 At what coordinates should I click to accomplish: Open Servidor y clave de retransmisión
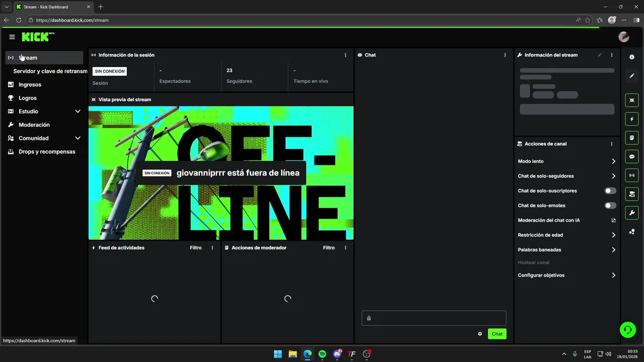tap(50, 71)
